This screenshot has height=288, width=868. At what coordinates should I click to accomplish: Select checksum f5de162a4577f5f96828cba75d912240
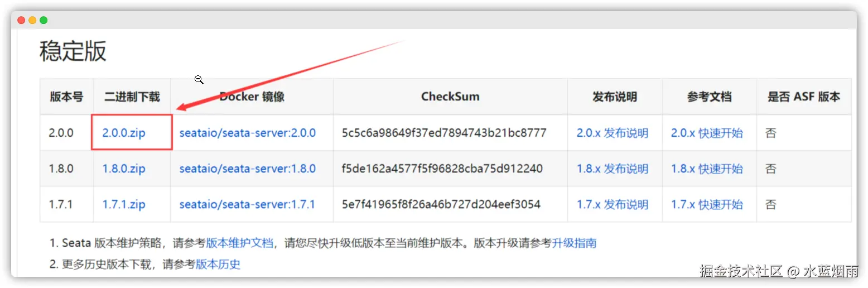(x=442, y=169)
